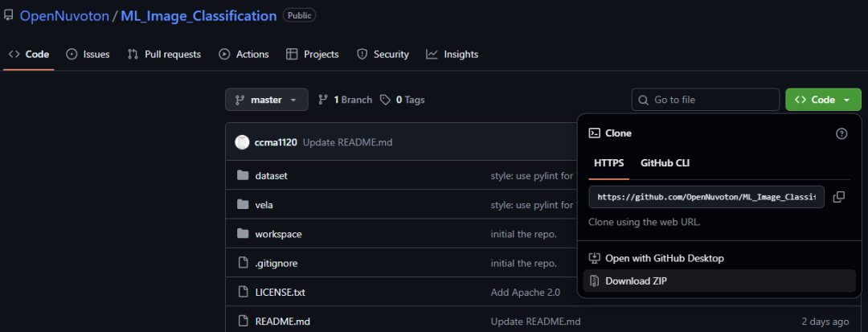Click the dataset folder icon
This screenshot has width=868, height=332.
[243, 175]
